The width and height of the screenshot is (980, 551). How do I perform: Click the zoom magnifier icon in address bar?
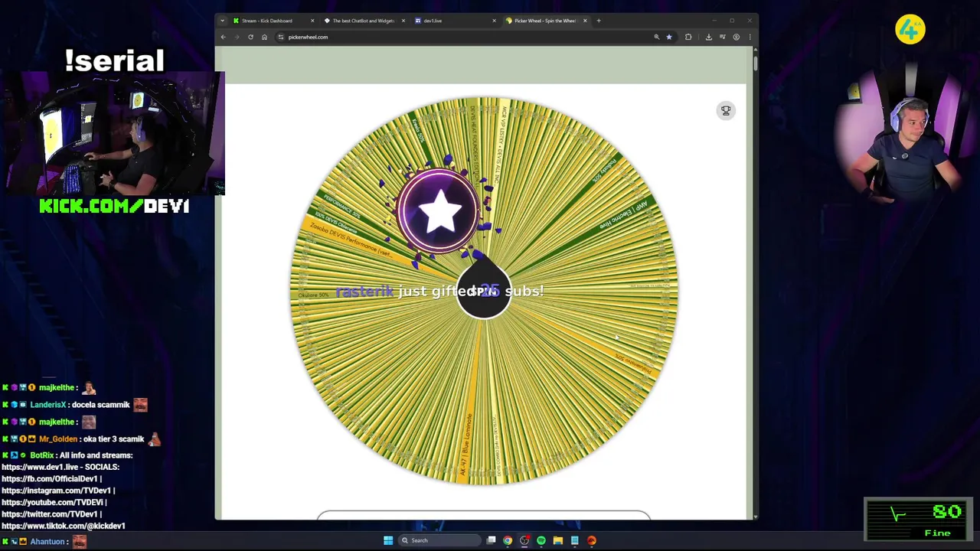(x=656, y=37)
